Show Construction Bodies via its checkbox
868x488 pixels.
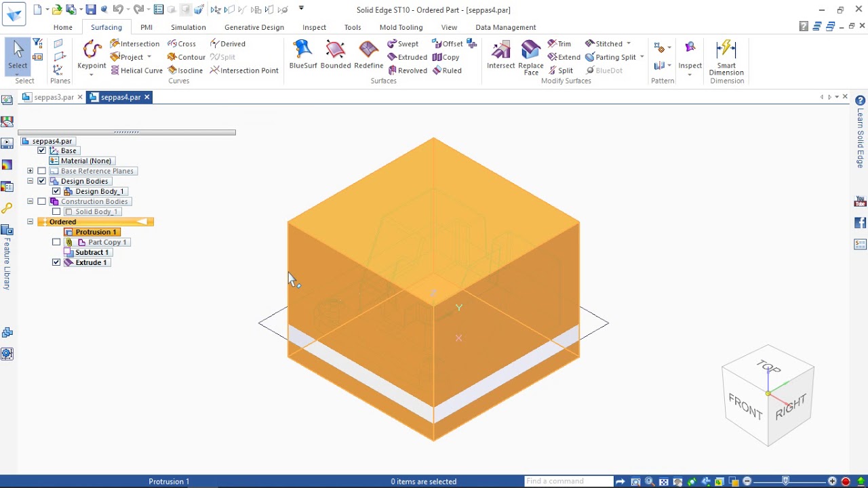(x=42, y=201)
